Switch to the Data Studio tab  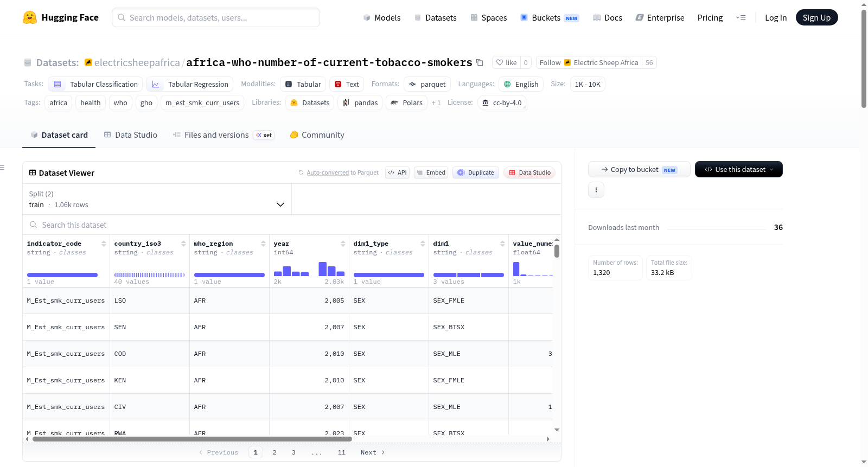pos(131,135)
